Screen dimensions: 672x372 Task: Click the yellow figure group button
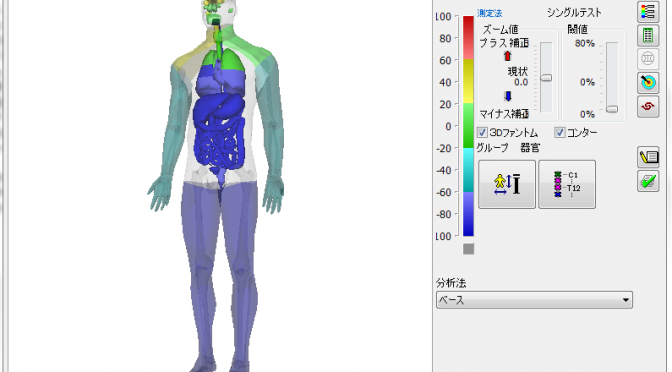point(507,184)
